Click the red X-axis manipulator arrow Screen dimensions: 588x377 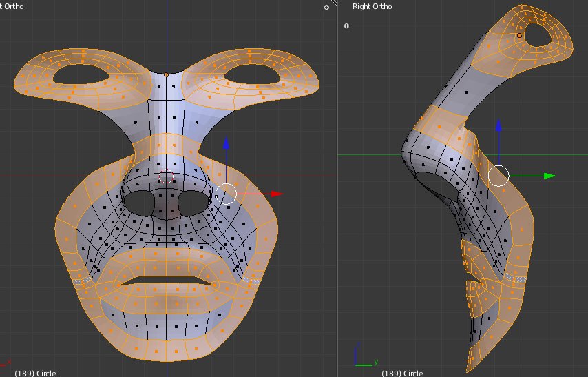click(276, 194)
